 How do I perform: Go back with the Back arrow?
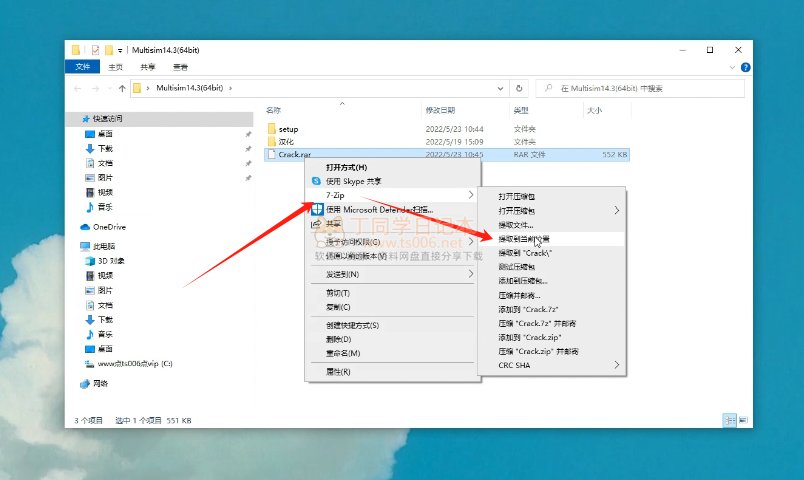[78, 88]
